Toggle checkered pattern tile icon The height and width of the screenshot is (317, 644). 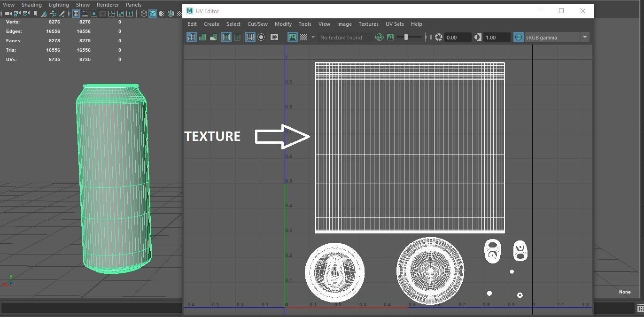[303, 37]
